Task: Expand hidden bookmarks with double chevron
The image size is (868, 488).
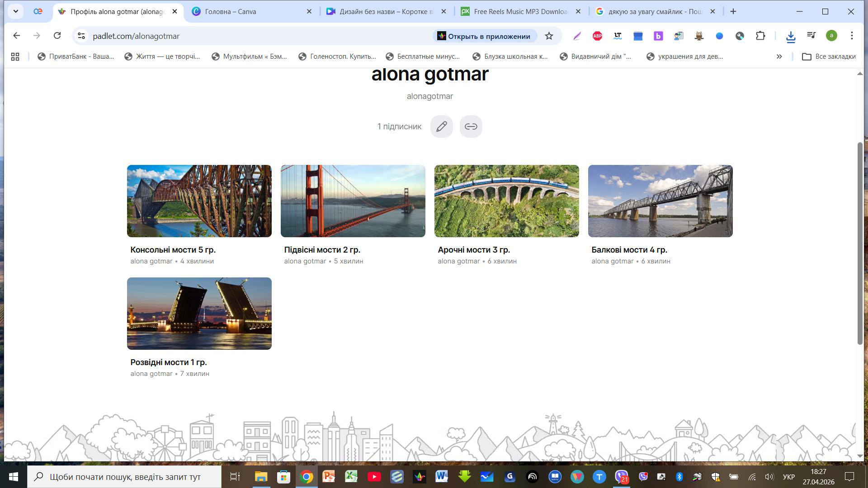Action: pyautogui.click(x=779, y=56)
